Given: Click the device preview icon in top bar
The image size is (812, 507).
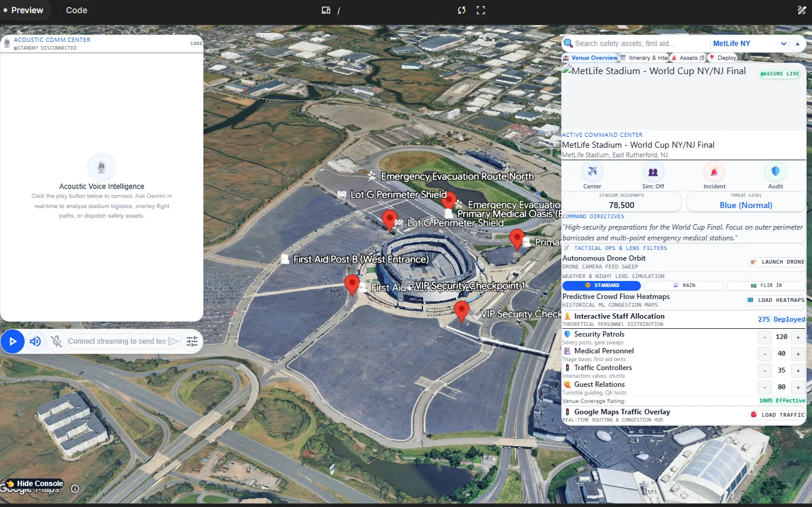Looking at the screenshot, I should (326, 10).
